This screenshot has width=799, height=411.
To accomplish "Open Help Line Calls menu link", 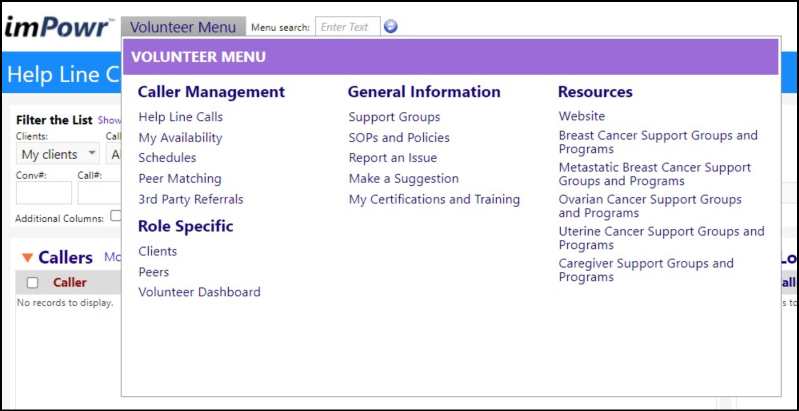I will coord(180,117).
